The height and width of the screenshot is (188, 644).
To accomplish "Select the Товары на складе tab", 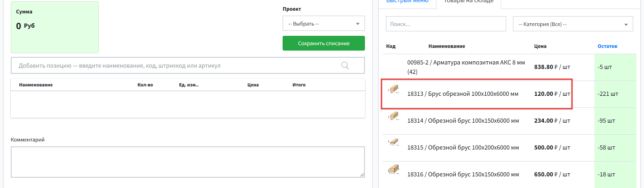I will coord(468,2).
